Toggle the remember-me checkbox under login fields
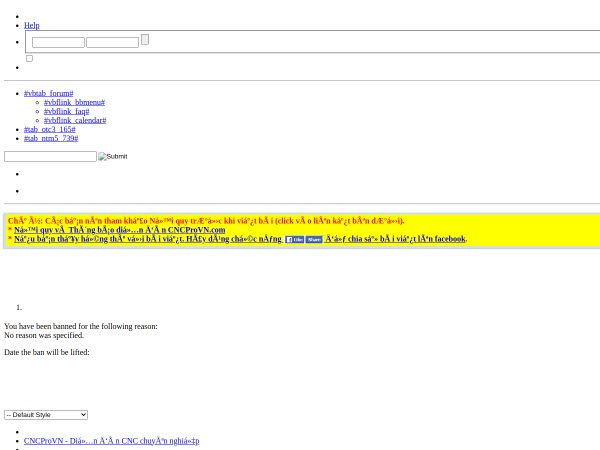This screenshot has width=600, height=450. click(29, 58)
